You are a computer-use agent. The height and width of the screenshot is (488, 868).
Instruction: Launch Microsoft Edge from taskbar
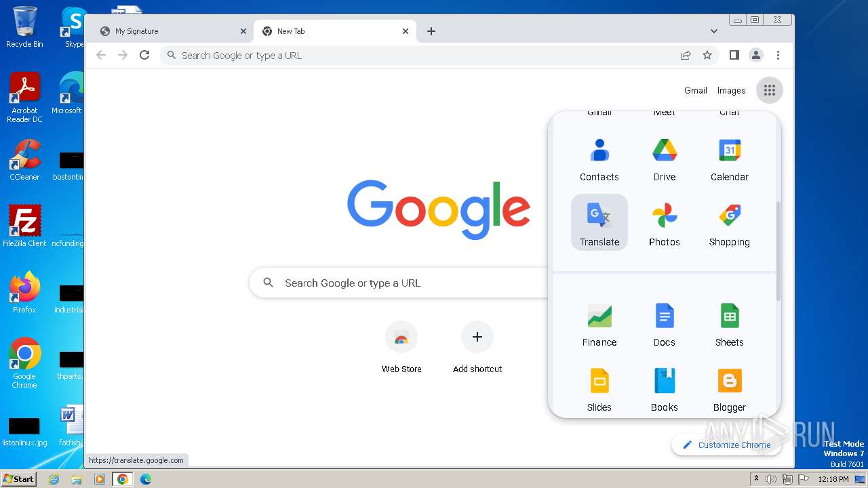point(146,479)
